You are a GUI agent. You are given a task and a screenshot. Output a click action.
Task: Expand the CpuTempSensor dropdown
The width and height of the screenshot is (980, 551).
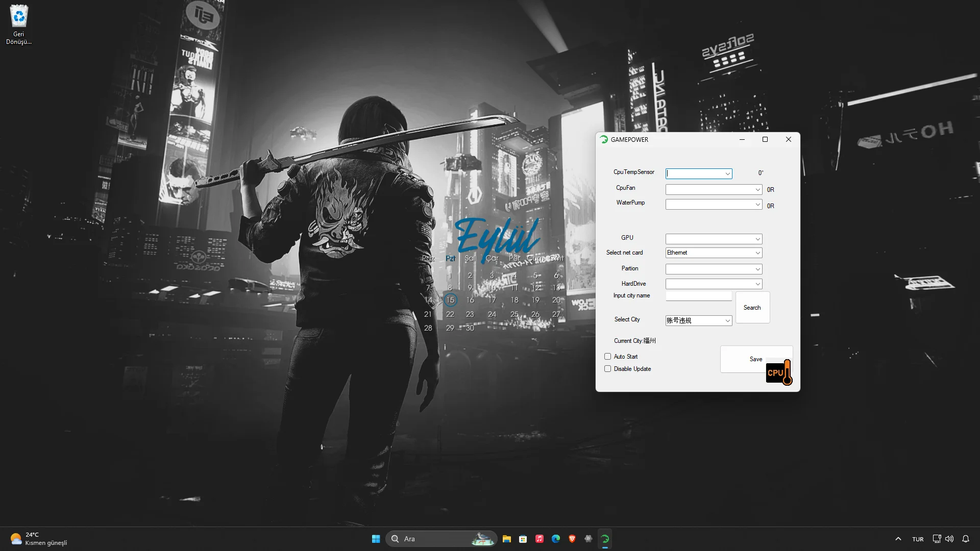727,174
